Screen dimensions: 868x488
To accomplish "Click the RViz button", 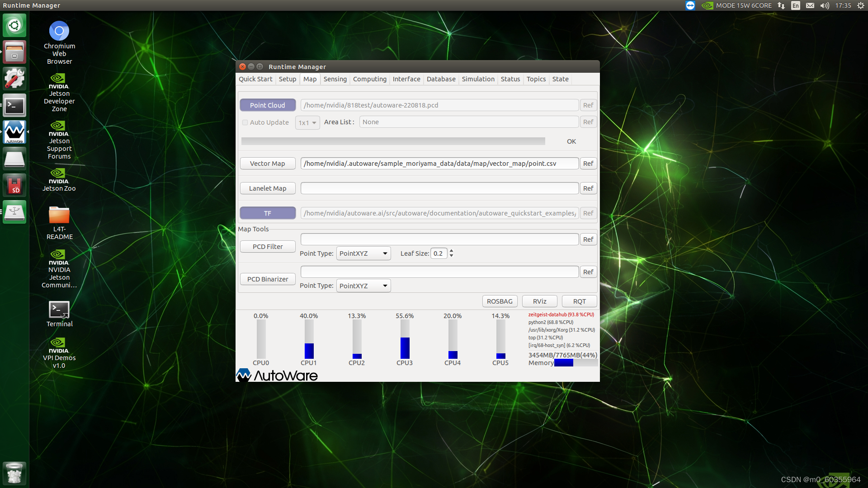I will [x=539, y=301].
